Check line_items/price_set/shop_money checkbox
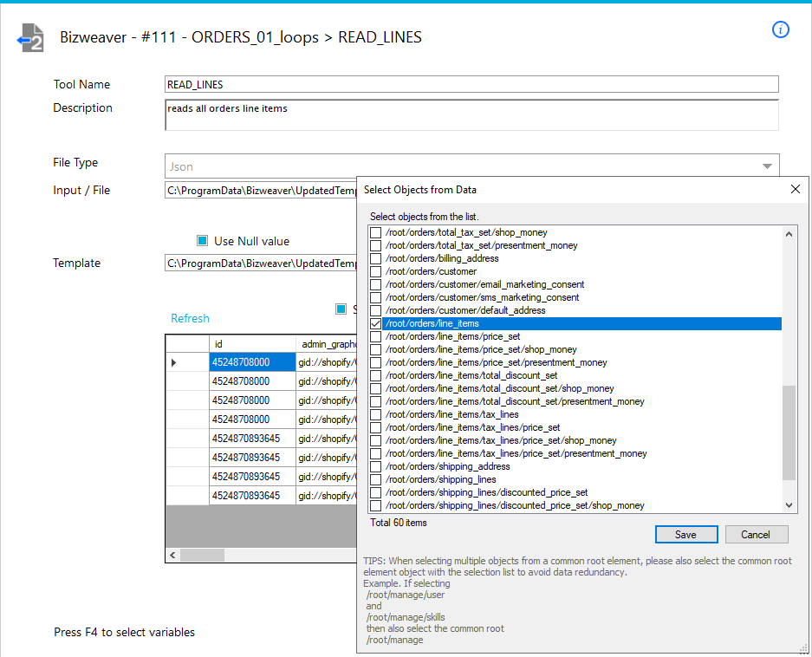 click(376, 350)
